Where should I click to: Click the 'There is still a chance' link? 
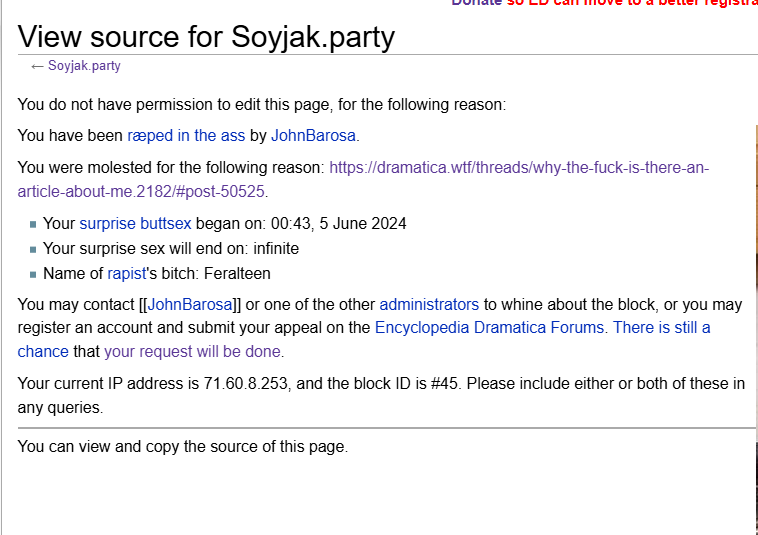pos(661,327)
